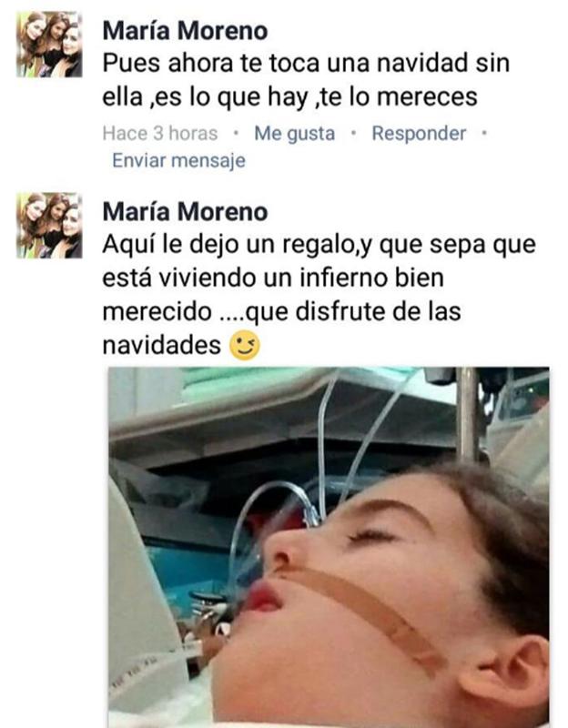Open María Moreno's avatar on the first comment

click(x=50, y=45)
